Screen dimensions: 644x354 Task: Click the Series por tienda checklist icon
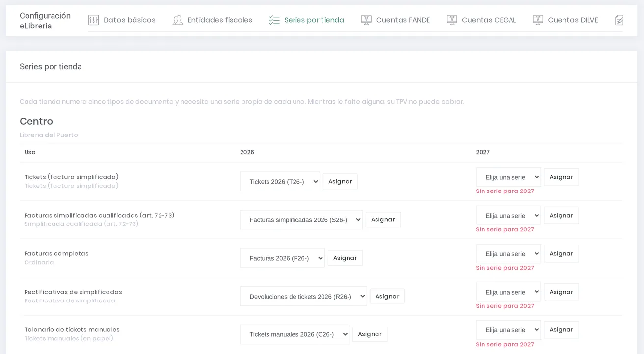pyautogui.click(x=274, y=20)
